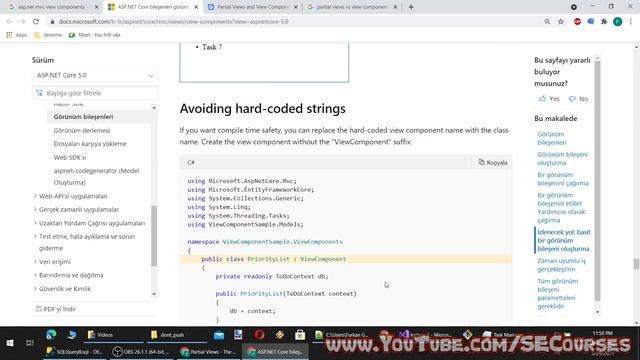Switch to the asp.net mvc view components tab
The image size is (640, 360).
pos(53,7)
